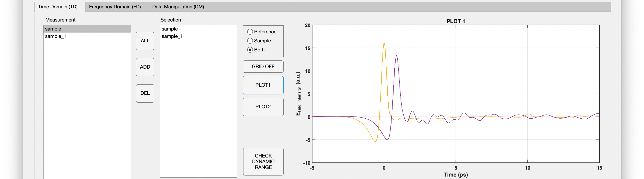Open the Data Manipulation (DM) tab
Image resolution: width=644 pixels, height=179 pixels.
[x=178, y=7]
